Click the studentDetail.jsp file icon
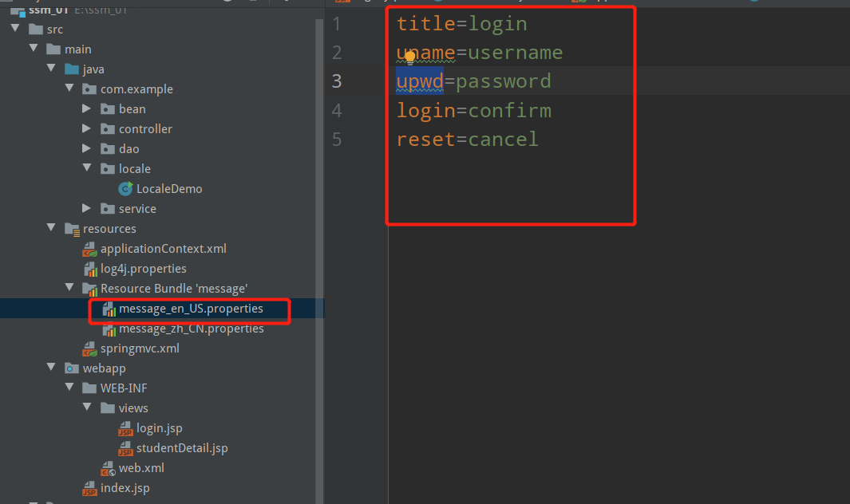 [x=126, y=449]
